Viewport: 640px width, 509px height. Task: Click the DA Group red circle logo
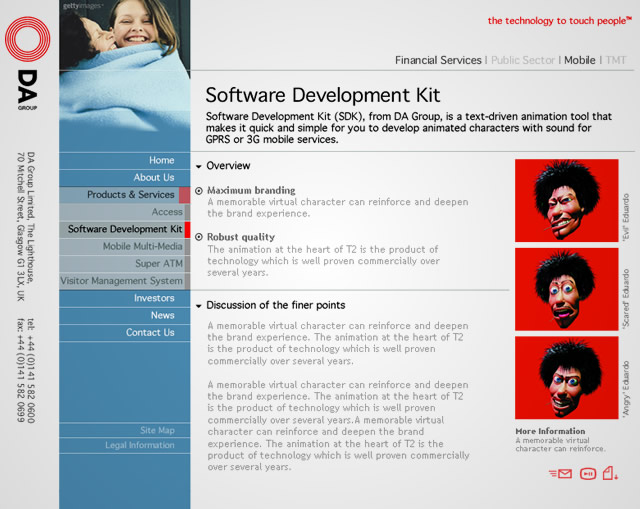[x=27, y=39]
